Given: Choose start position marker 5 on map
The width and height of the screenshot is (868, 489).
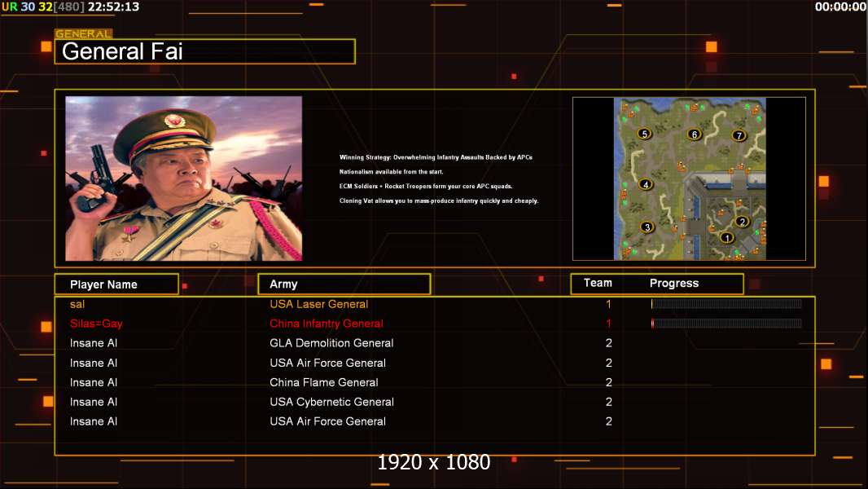Looking at the screenshot, I should 644,134.
